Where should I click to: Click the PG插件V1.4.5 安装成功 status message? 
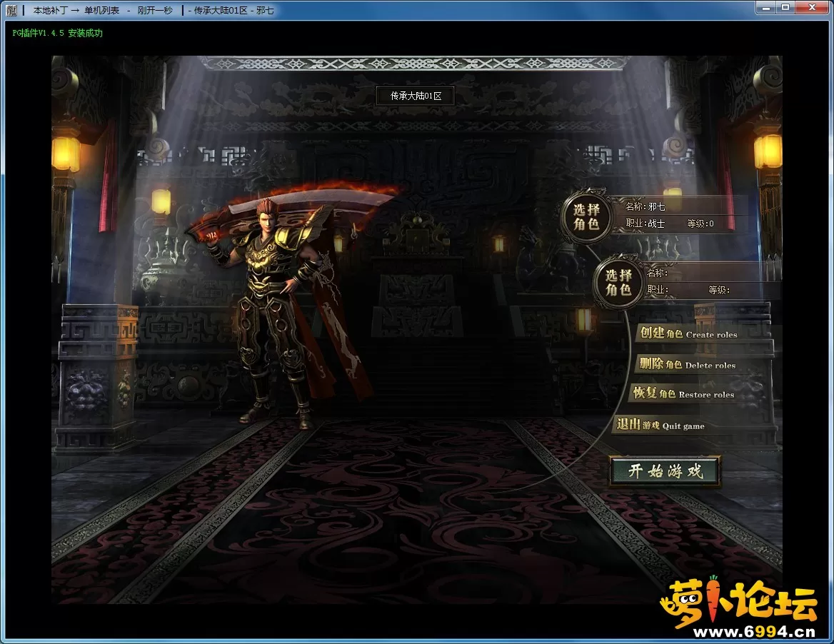(57, 33)
